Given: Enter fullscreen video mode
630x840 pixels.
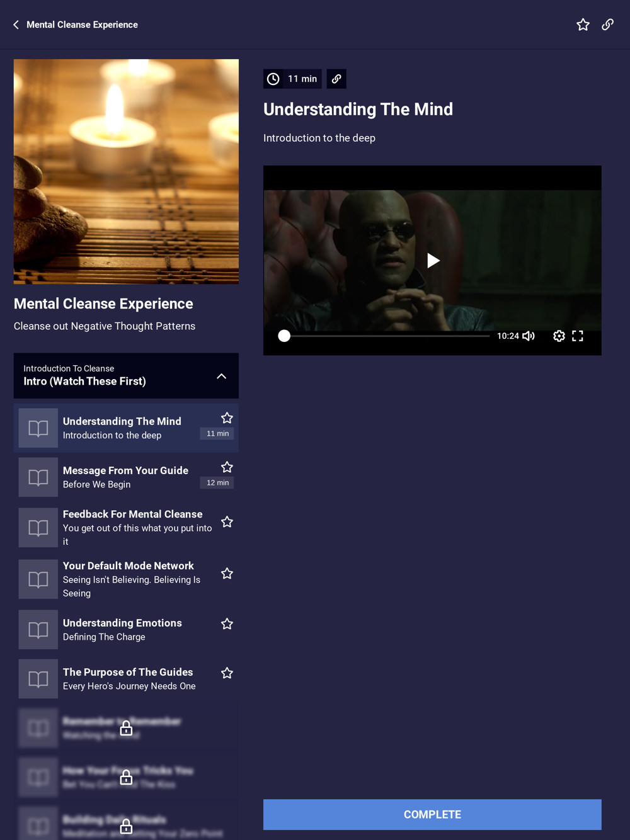Looking at the screenshot, I should pyautogui.click(x=578, y=336).
